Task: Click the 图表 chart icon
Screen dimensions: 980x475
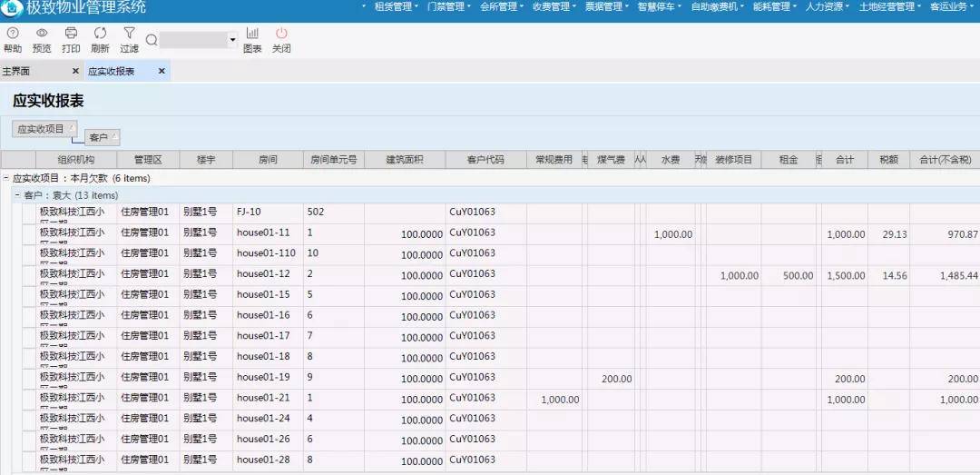Action: [x=252, y=34]
